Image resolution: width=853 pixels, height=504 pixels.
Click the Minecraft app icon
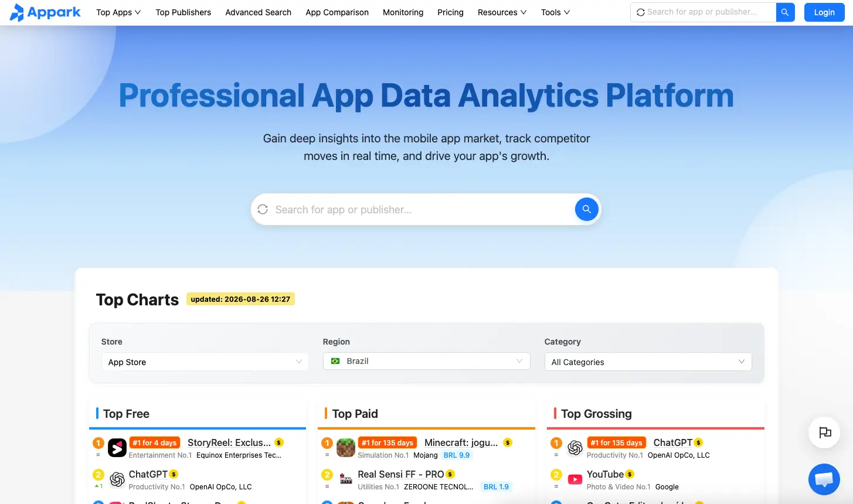click(x=346, y=448)
